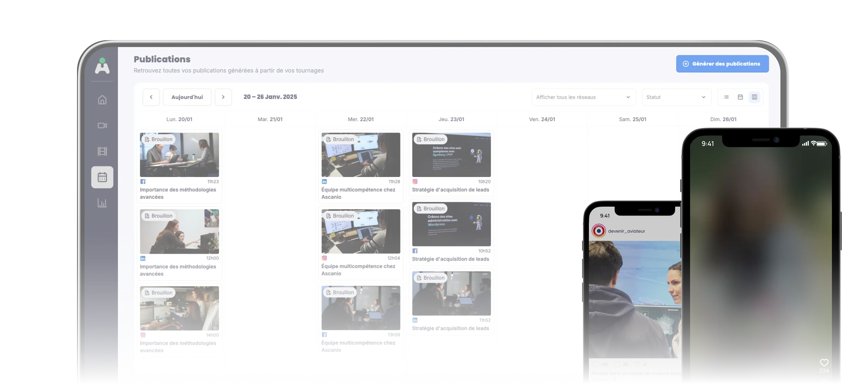This screenshot has height=384, width=868.
Task: Go to next week with right chevron
Action: pos(223,97)
